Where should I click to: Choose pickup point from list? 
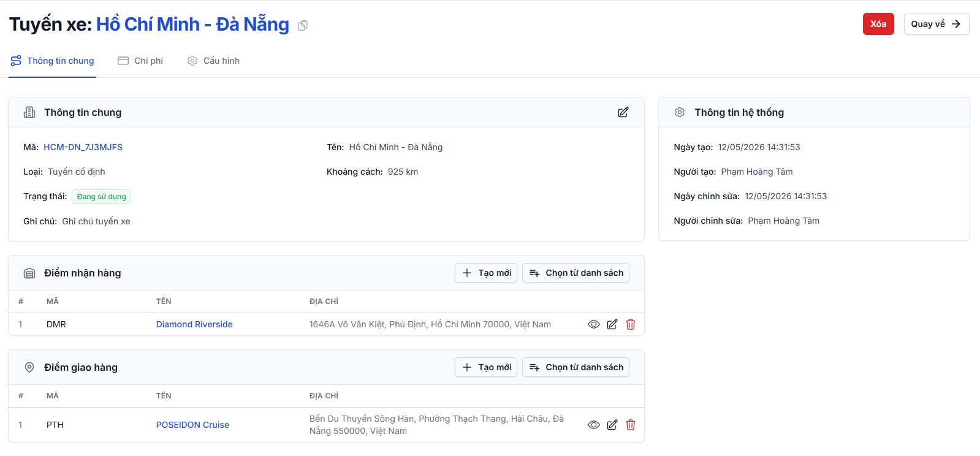click(575, 273)
